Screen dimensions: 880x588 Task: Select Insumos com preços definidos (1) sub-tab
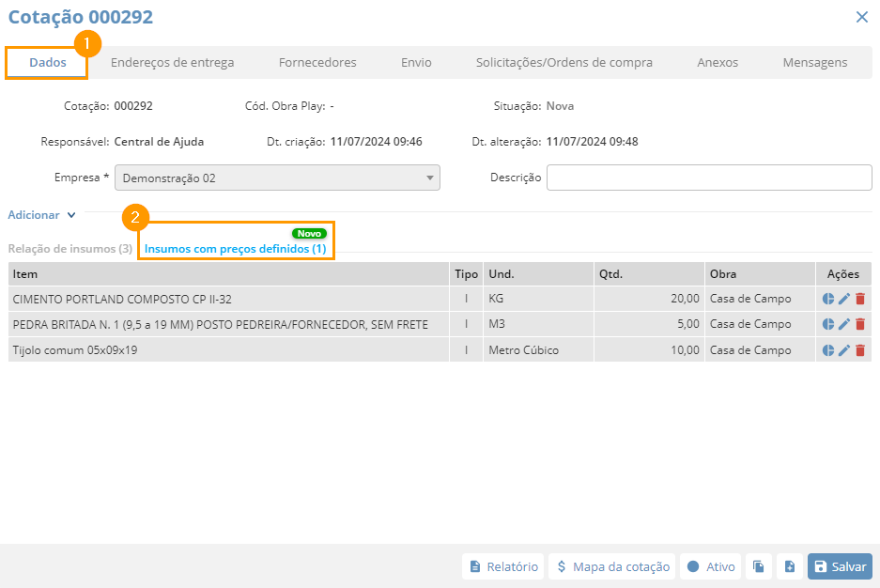[235, 249]
